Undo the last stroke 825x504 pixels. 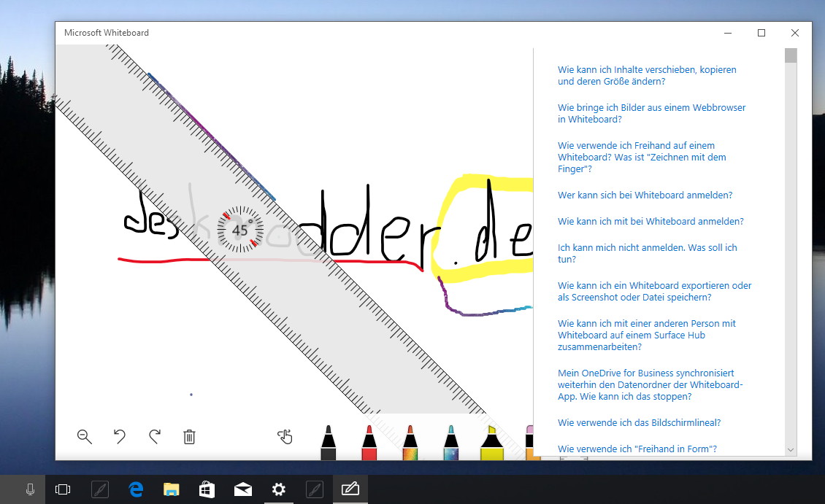click(x=120, y=436)
